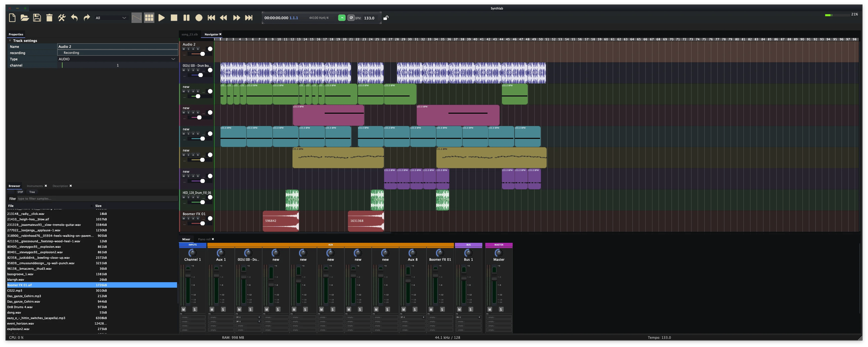Toggle the metronome button beside BPM

click(x=351, y=18)
